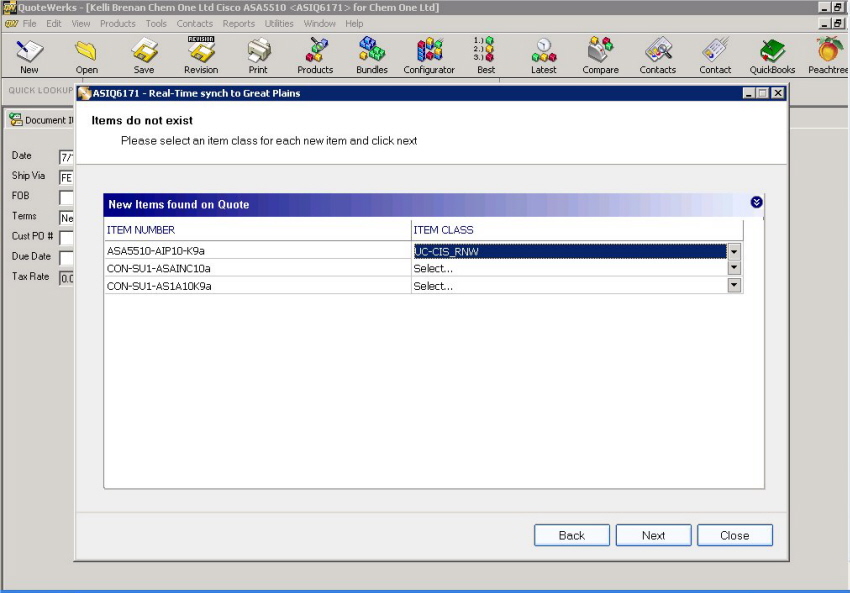Open the View menu
850x593 pixels.
81,24
